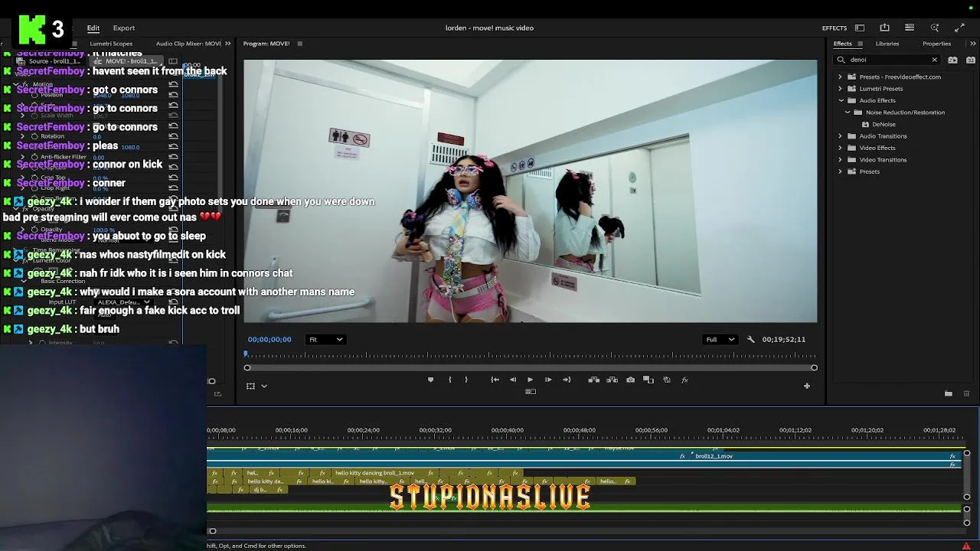The height and width of the screenshot is (551, 980).
Task: Expand the Video Transitions folder
Action: [840, 160]
